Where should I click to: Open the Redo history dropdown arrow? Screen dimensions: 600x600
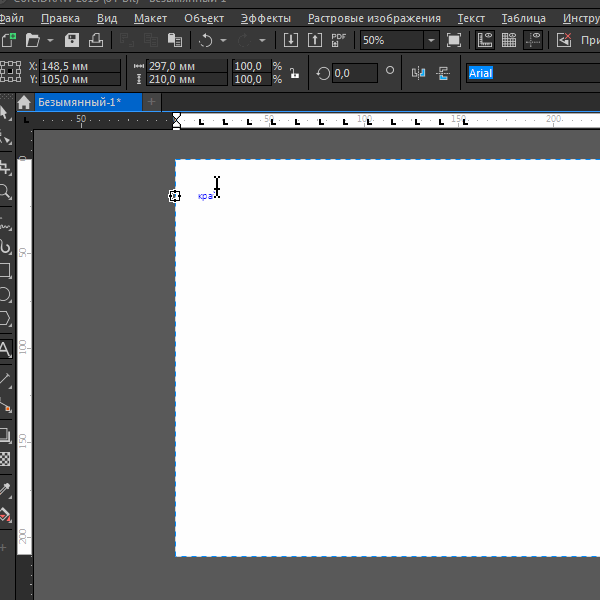click(262, 40)
